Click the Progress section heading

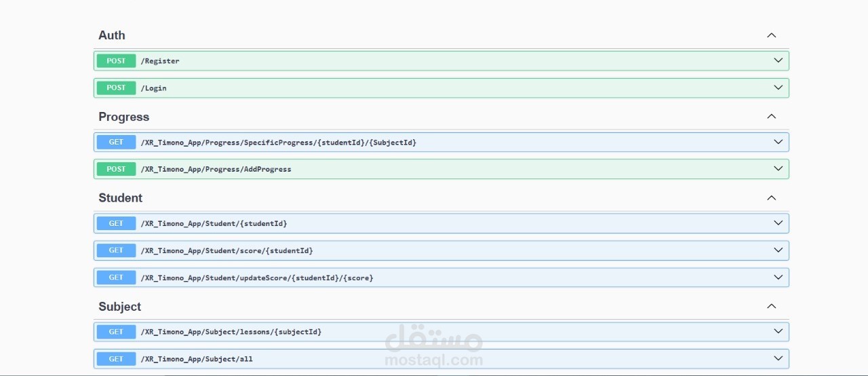[124, 117]
